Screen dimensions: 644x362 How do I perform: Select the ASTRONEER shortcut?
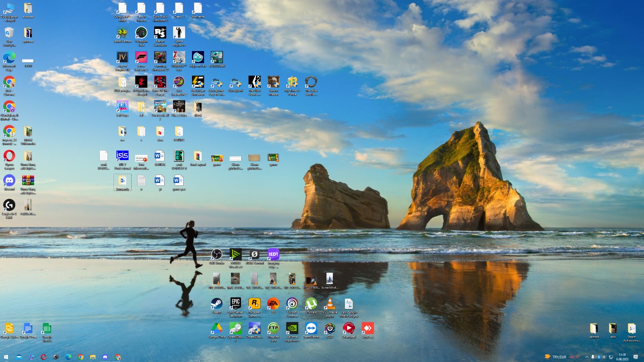(217, 59)
